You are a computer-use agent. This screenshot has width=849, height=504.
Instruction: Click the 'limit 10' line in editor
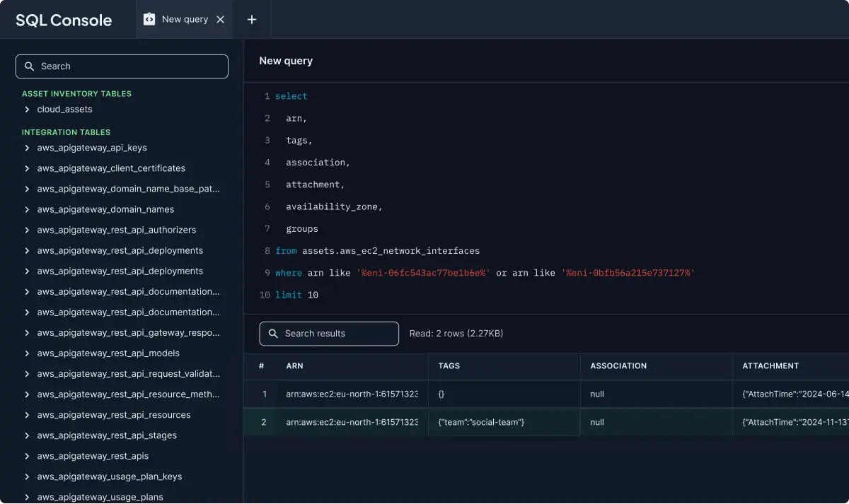click(296, 295)
